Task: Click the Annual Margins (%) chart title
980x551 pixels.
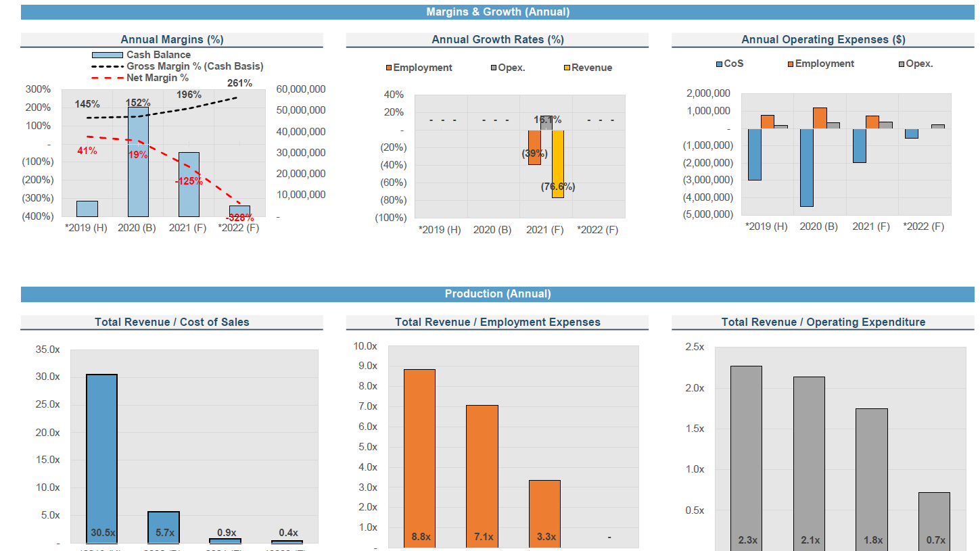Action: [x=172, y=40]
